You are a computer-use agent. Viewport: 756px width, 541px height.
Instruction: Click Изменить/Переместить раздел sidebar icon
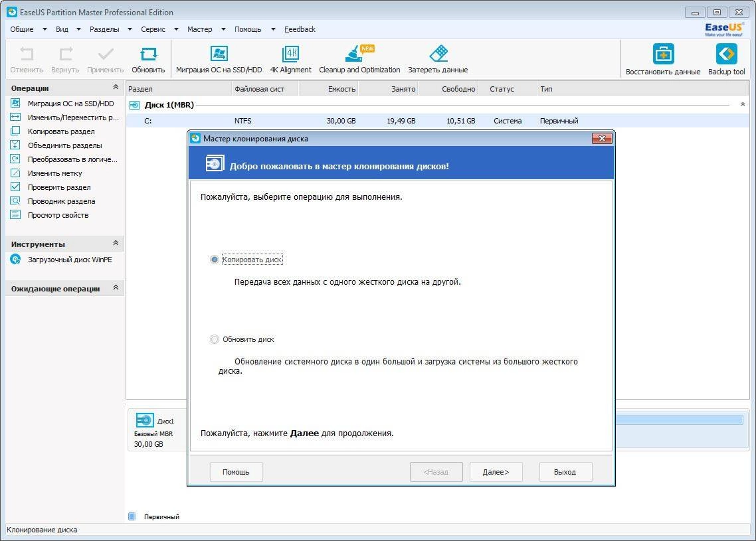click(x=15, y=117)
